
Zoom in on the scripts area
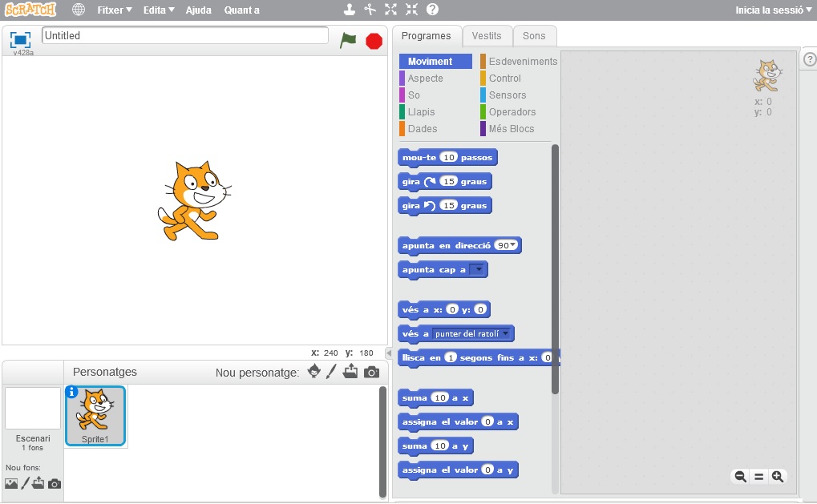pyautogui.click(x=777, y=477)
